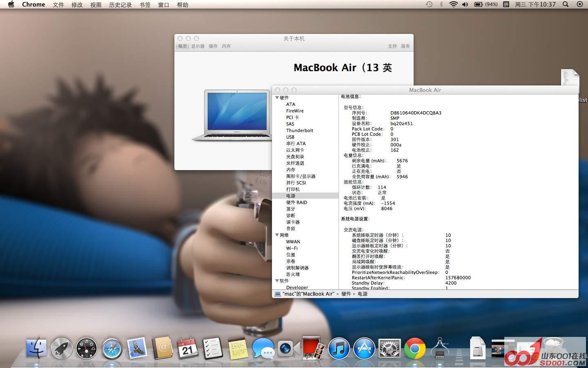Select FireWire in the sidebar

[x=295, y=111]
